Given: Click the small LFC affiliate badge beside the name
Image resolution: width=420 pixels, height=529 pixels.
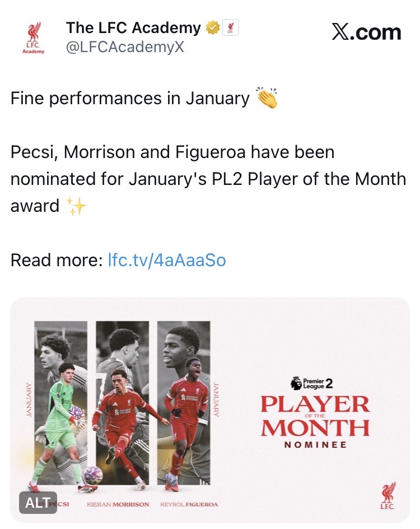Looking at the screenshot, I should 231,28.
